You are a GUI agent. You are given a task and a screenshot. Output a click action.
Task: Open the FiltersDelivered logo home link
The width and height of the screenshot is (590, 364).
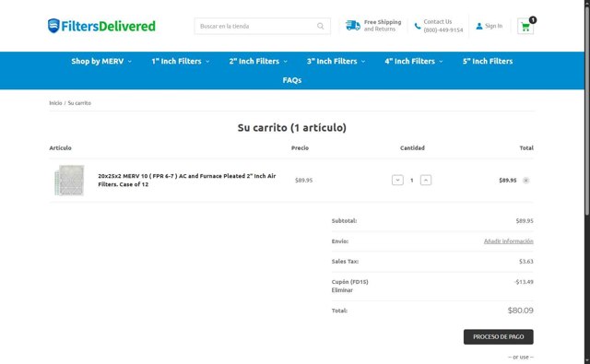(x=101, y=26)
